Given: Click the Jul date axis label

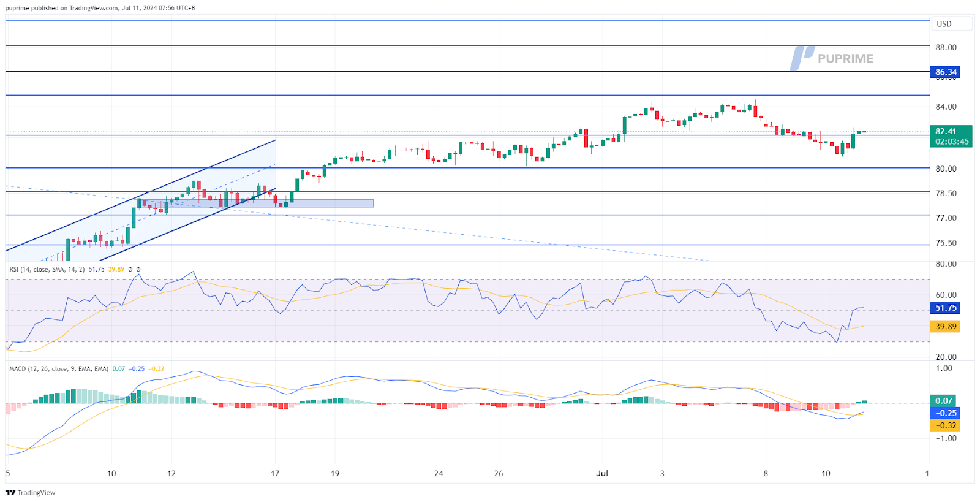Looking at the screenshot, I should pyautogui.click(x=602, y=473).
